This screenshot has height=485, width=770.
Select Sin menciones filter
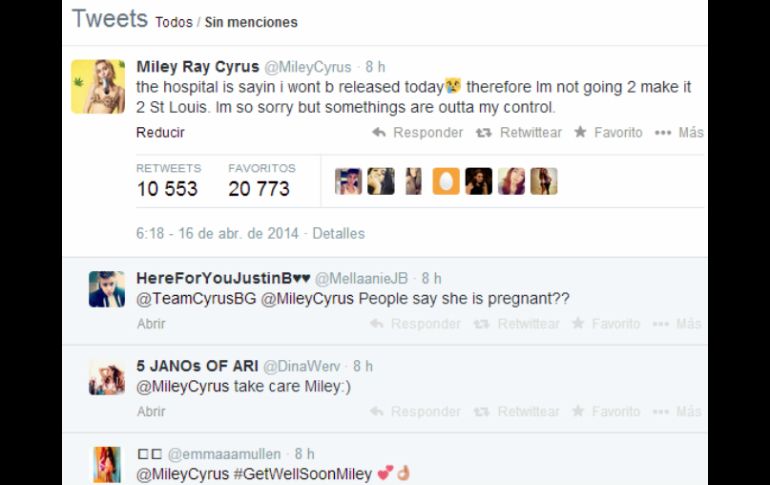click(x=251, y=22)
